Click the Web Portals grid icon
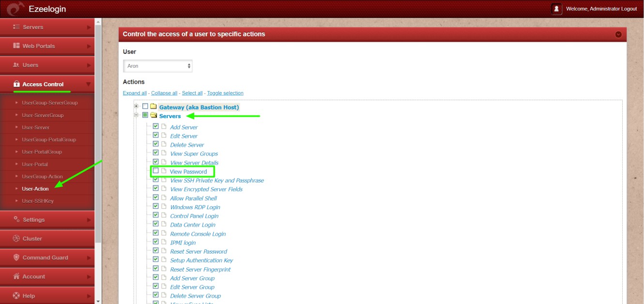644x304 pixels. tap(16, 46)
